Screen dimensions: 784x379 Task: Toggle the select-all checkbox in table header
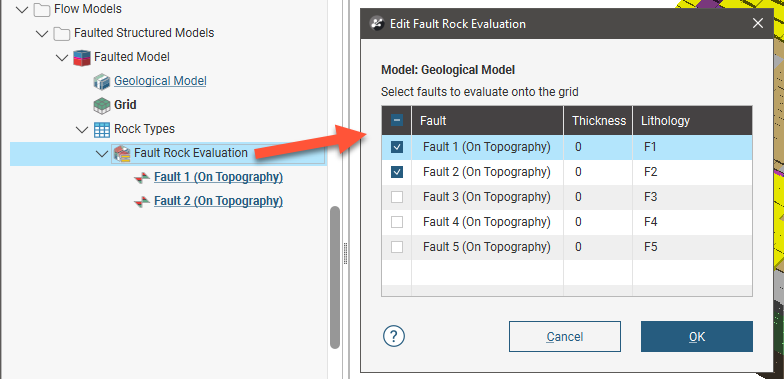[x=397, y=120]
